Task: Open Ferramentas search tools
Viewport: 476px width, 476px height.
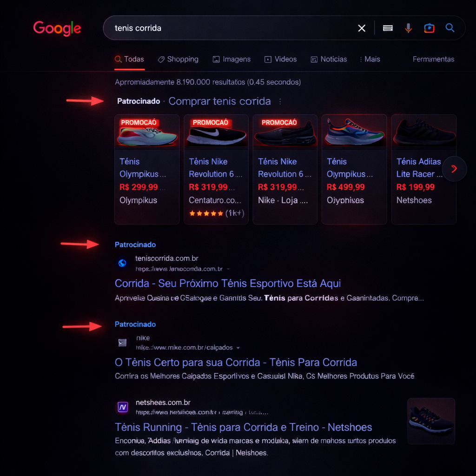Action: pos(434,59)
